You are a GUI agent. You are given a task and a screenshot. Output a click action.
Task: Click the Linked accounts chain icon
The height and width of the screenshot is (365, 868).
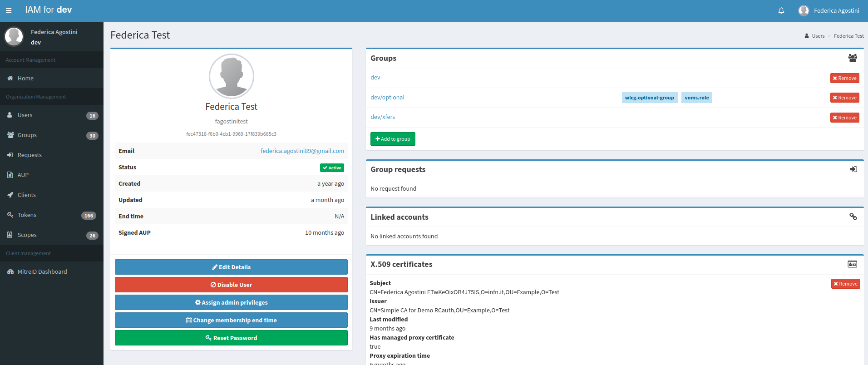coord(853,217)
